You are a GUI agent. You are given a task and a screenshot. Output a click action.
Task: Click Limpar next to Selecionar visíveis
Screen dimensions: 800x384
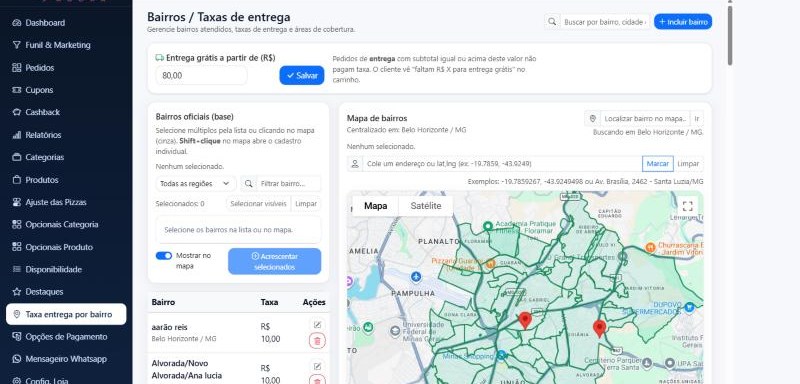[306, 203]
